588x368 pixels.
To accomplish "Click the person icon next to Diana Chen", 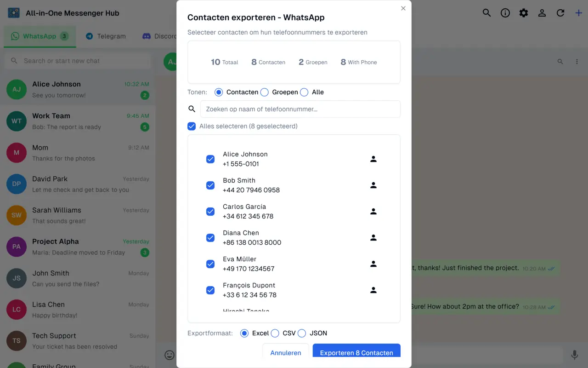I will coord(373,238).
